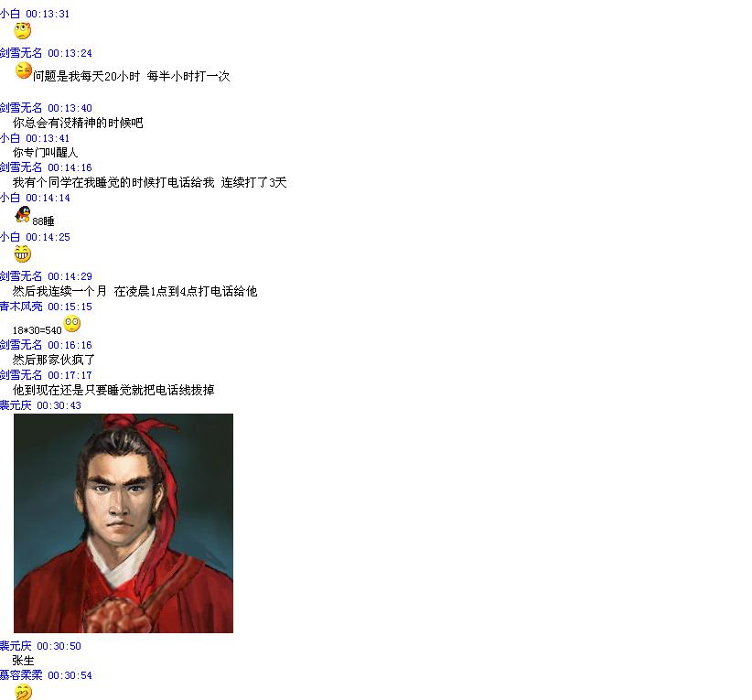
Task: Click sender name 裴元庆 at 00:30:43
Action: (x=16, y=405)
